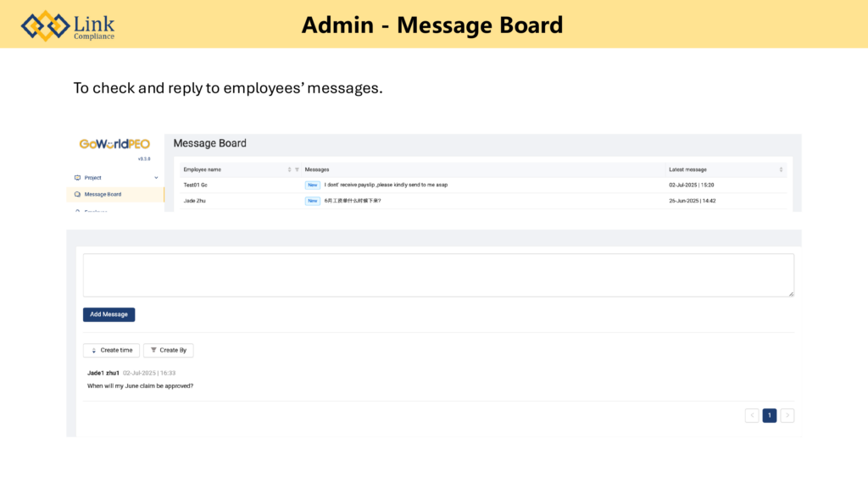The image size is (868, 488).
Task: Click the New badge on Test01 Gc message
Action: tap(313, 185)
